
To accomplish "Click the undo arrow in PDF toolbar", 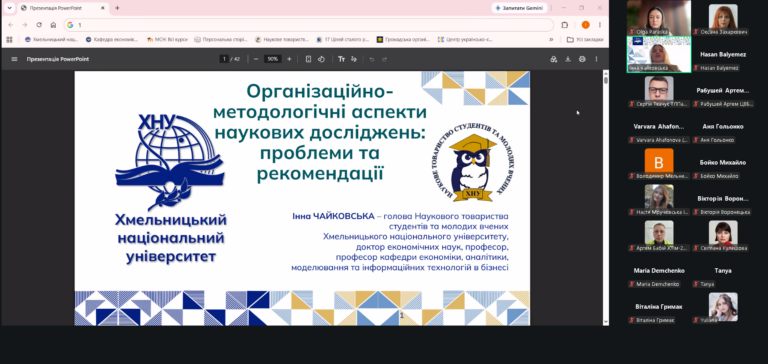I will pyautogui.click(x=372, y=59).
